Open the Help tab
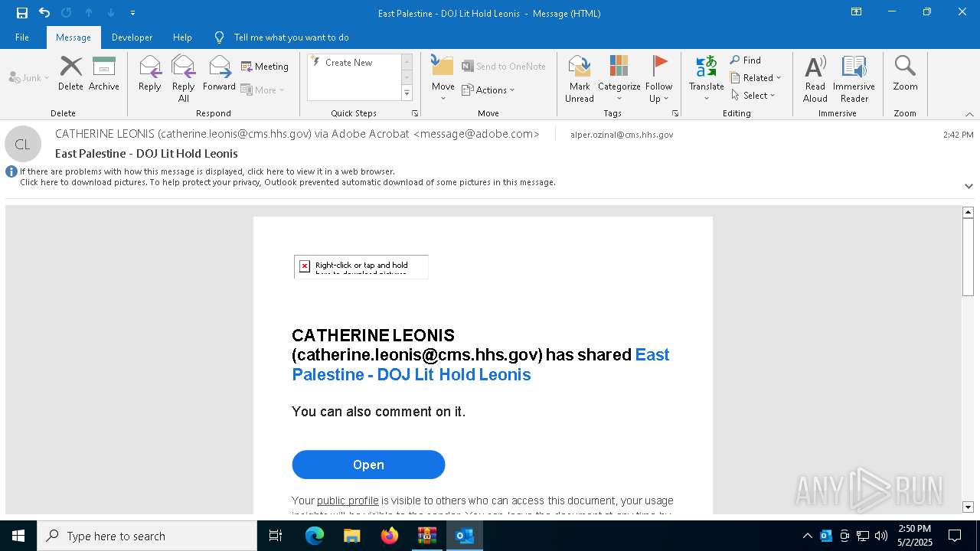 click(182, 37)
